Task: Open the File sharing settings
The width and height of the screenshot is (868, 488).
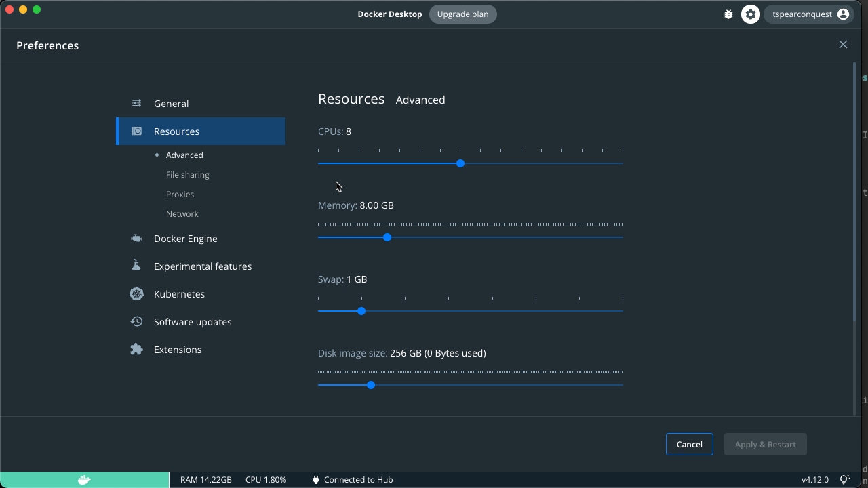Action: coord(188,174)
